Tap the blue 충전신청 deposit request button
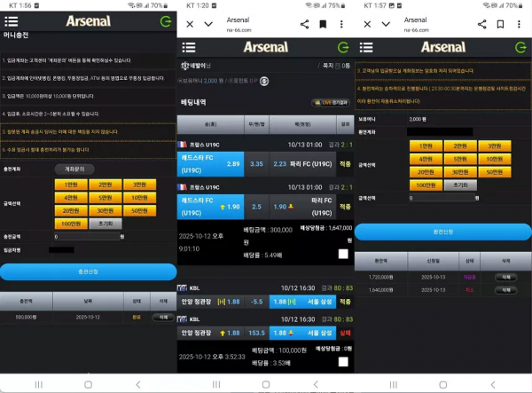This screenshot has width=532, height=393. [88, 271]
